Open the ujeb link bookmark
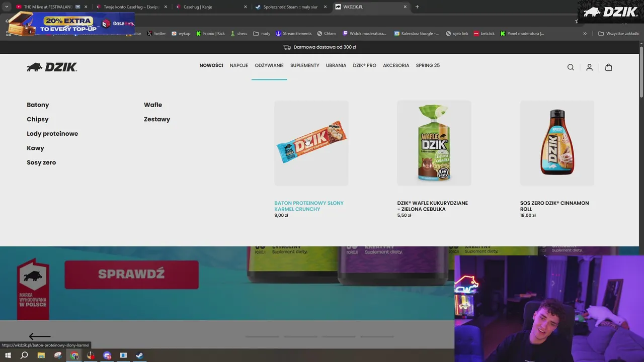The image size is (644, 362). point(457,34)
